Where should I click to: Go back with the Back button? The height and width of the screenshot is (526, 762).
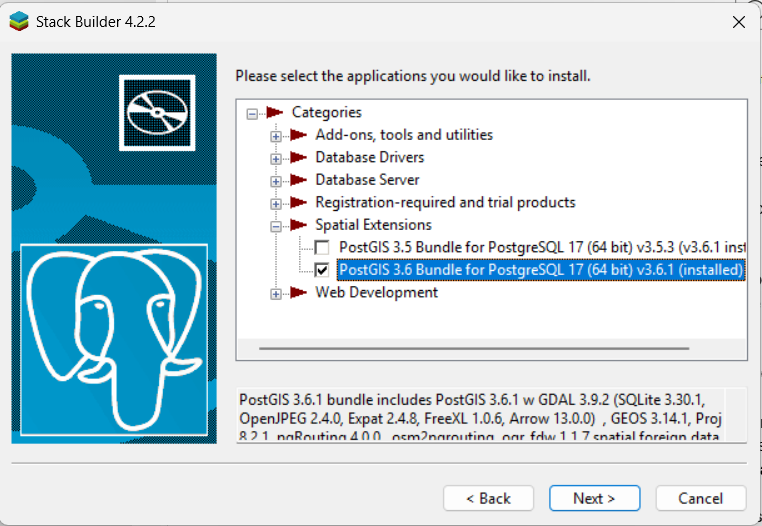488,498
